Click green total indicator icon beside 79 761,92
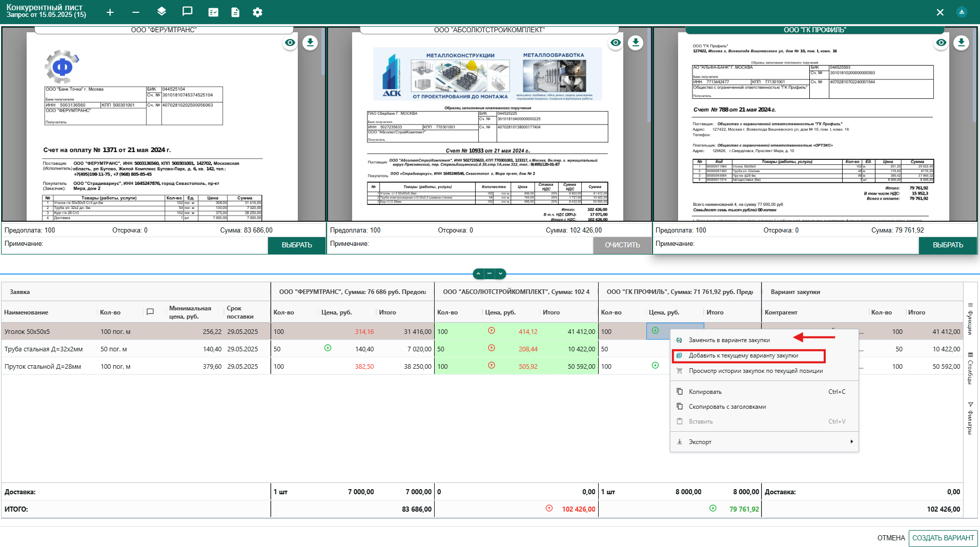The image size is (980, 547). pyautogui.click(x=713, y=509)
